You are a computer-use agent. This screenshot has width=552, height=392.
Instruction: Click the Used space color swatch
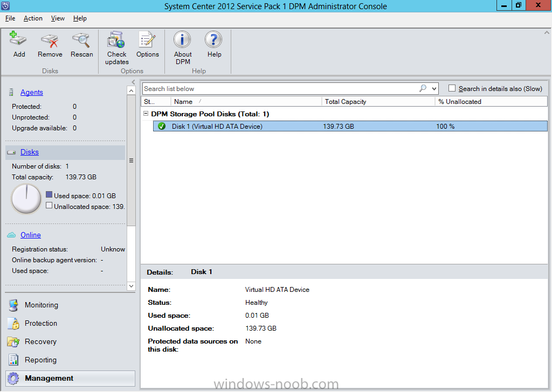pos(49,194)
